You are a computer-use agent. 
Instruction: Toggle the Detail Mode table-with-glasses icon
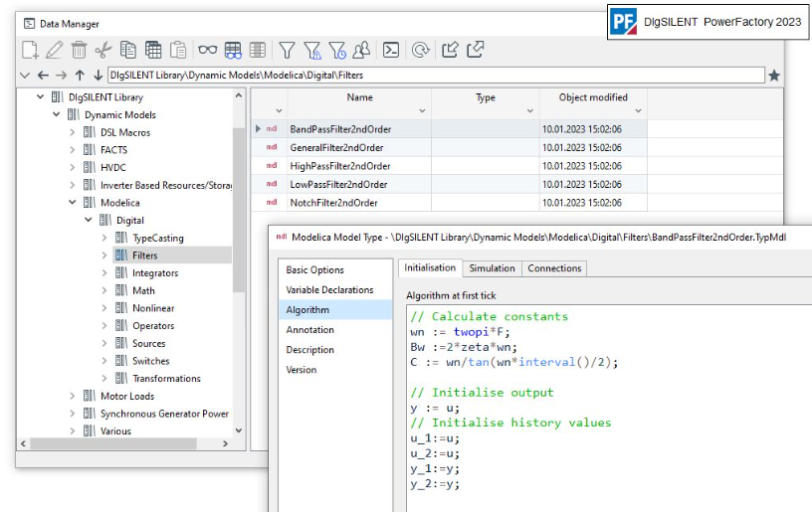233,50
